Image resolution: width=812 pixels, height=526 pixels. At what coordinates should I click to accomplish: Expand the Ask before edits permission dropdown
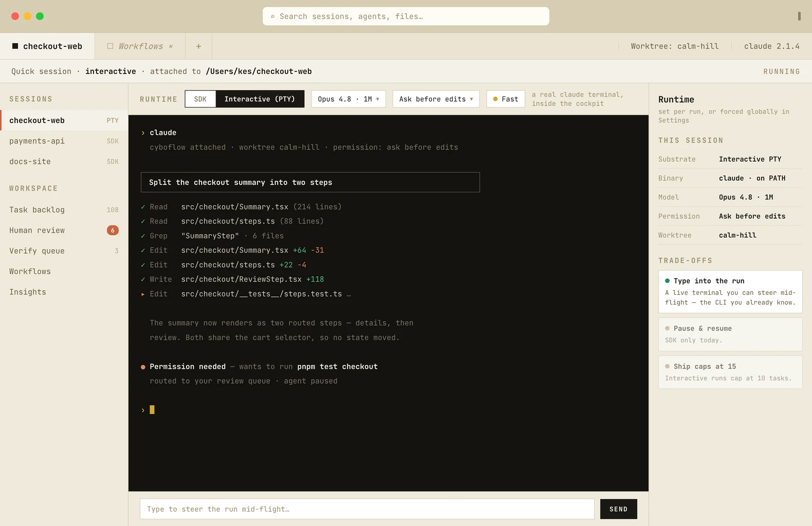[436, 99]
